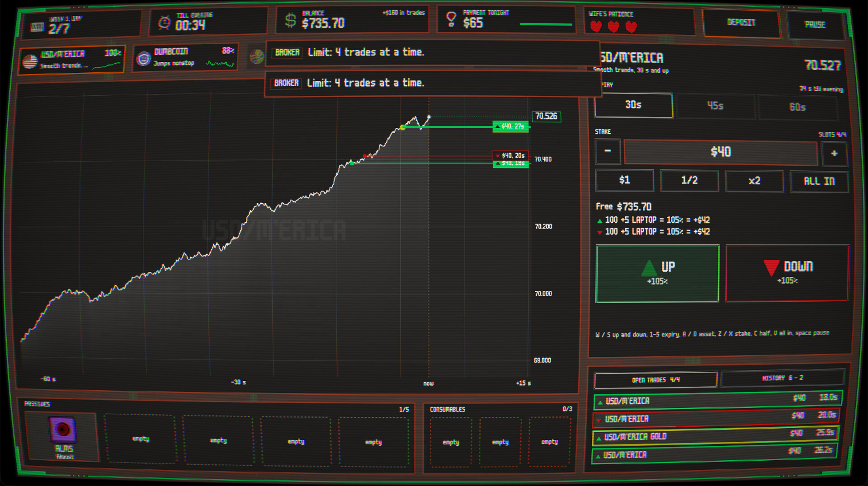Click the Free $735.70 text
Viewport: 868px width, 486px height.
623,207
